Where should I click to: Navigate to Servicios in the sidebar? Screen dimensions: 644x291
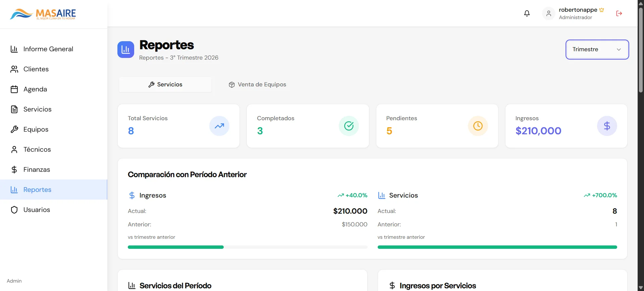click(x=54, y=110)
